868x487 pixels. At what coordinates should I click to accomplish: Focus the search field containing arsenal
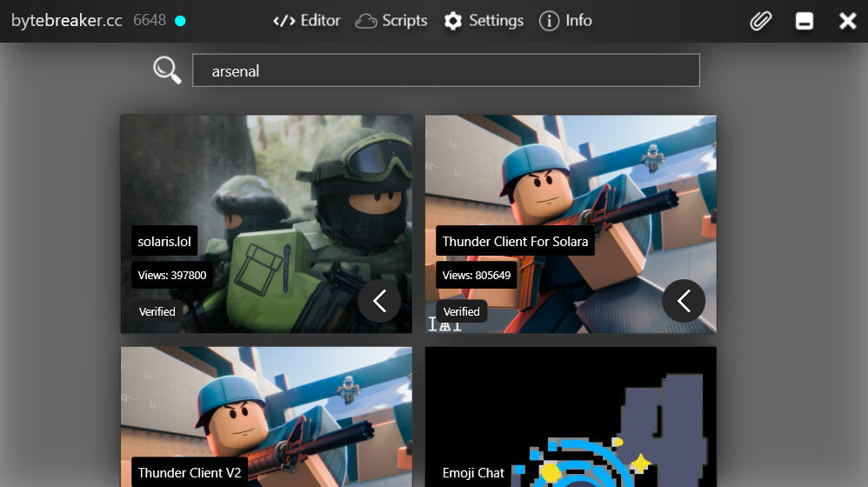445,70
